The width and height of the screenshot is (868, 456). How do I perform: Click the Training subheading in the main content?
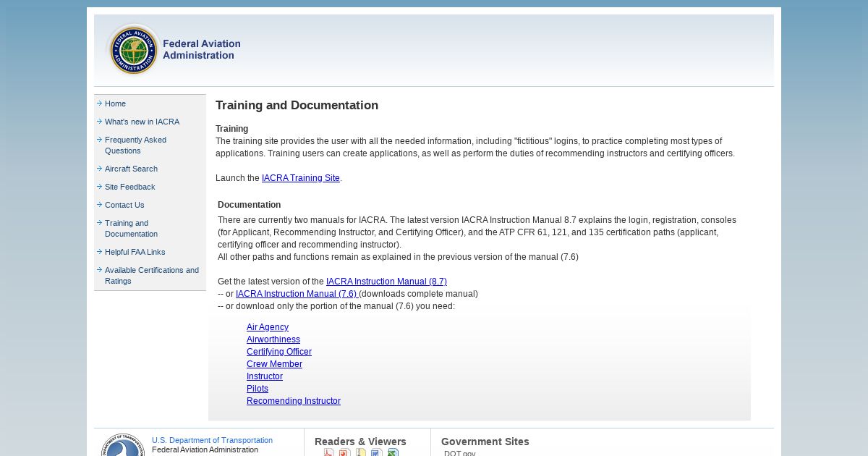[x=231, y=129]
